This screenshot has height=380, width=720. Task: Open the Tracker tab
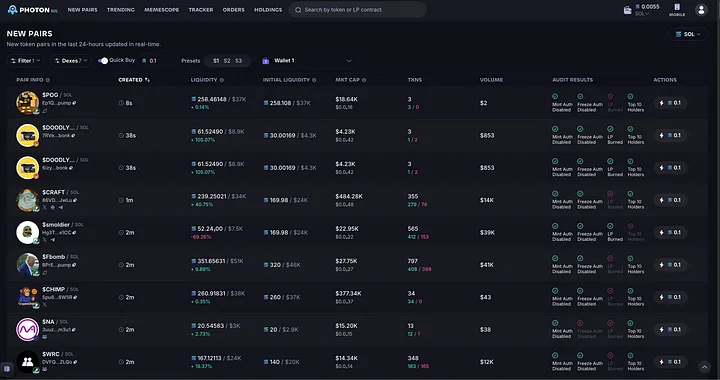click(x=201, y=10)
